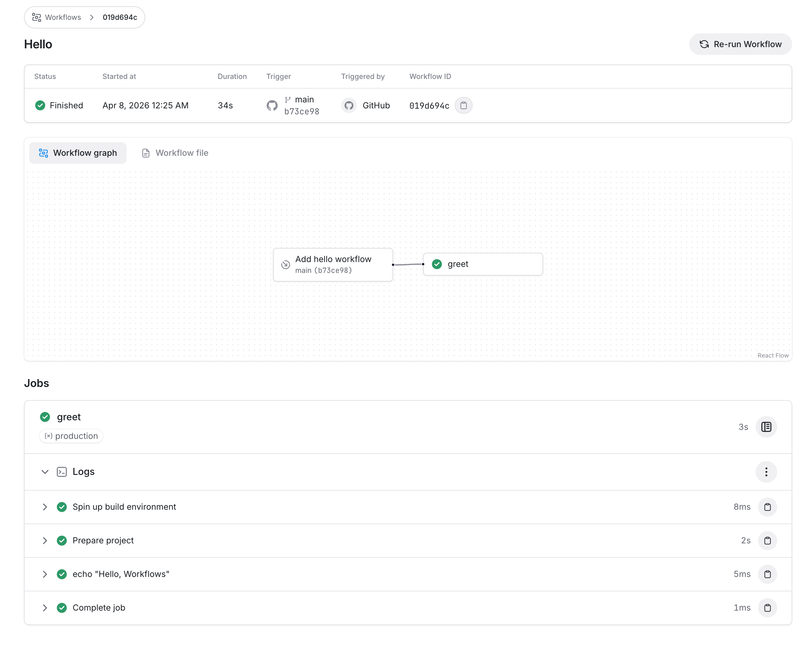Select the 019d694c breadcrumb item
Image resolution: width=812 pixels, height=646 pixels.
pyautogui.click(x=120, y=17)
